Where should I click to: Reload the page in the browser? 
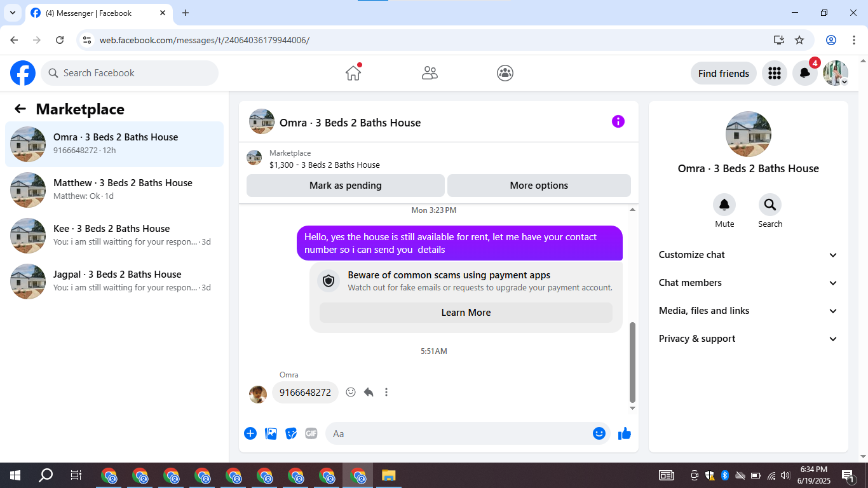pyautogui.click(x=60, y=40)
